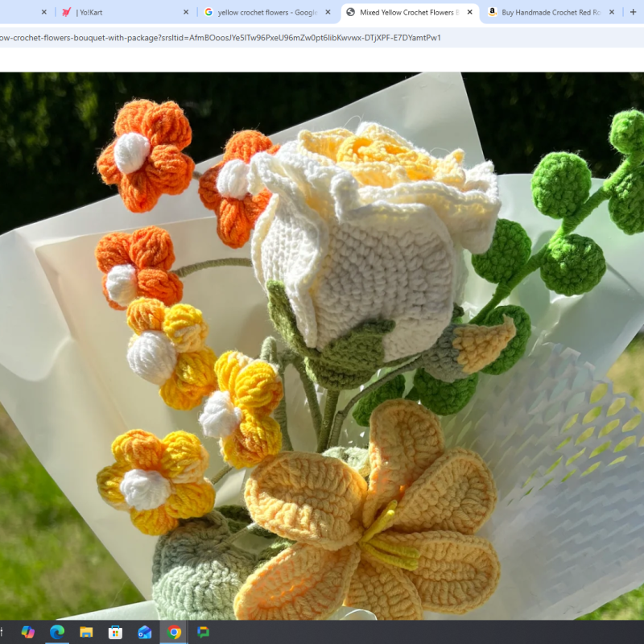This screenshot has width=644, height=644.
Task: Close the Yo!Kart tab
Action: [x=186, y=12]
